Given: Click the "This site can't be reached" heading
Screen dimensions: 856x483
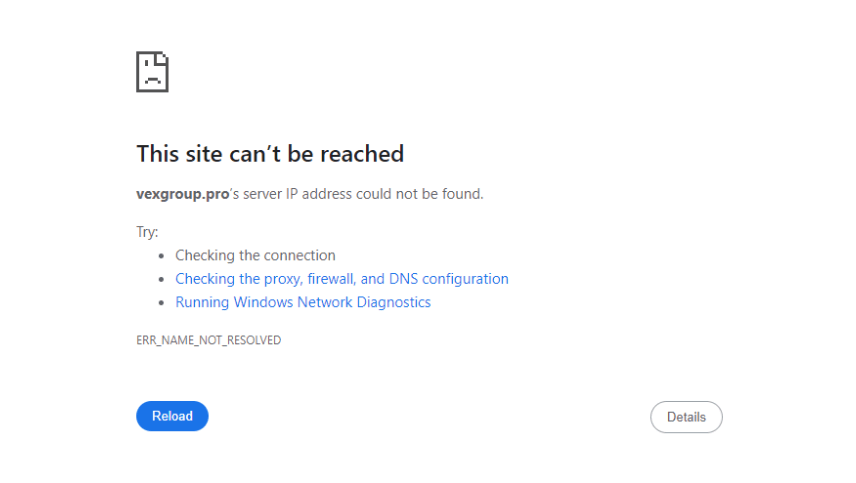Looking at the screenshot, I should tap(270, 154).
